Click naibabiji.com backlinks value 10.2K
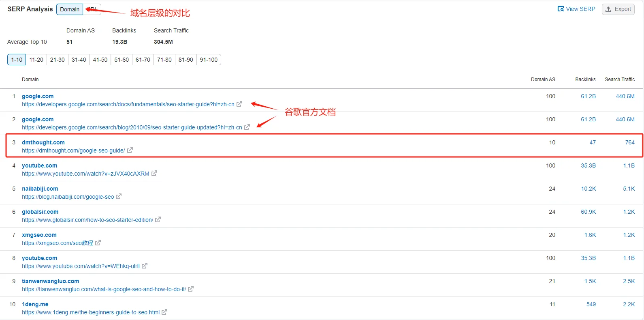Screen dimensions: 644x320 click(x=589, y=189)
